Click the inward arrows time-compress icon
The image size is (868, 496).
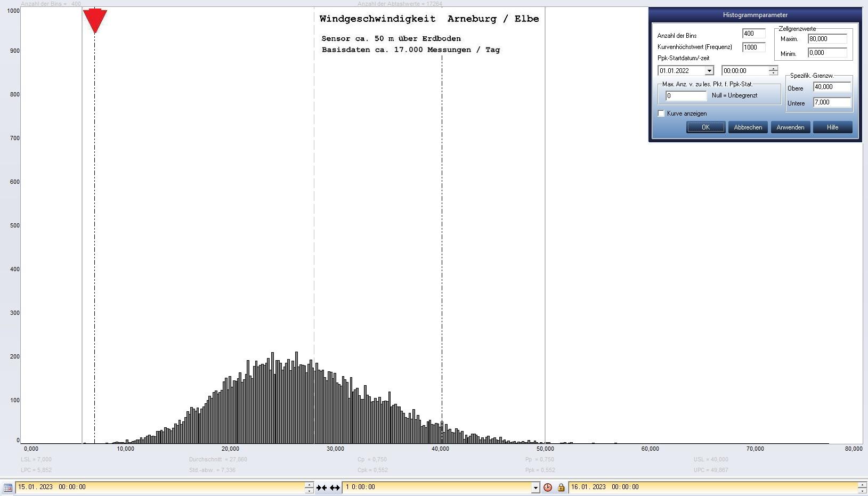click(321, 487)
